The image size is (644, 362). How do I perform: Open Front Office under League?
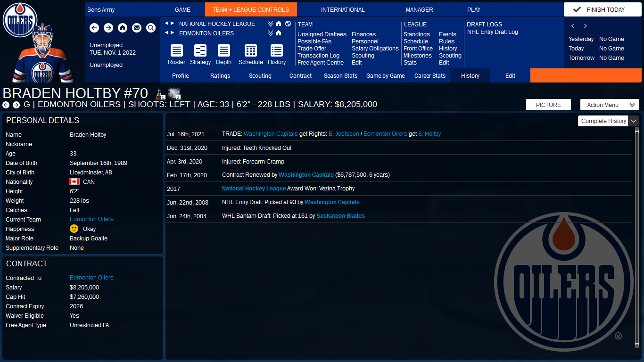click(418, 48)
